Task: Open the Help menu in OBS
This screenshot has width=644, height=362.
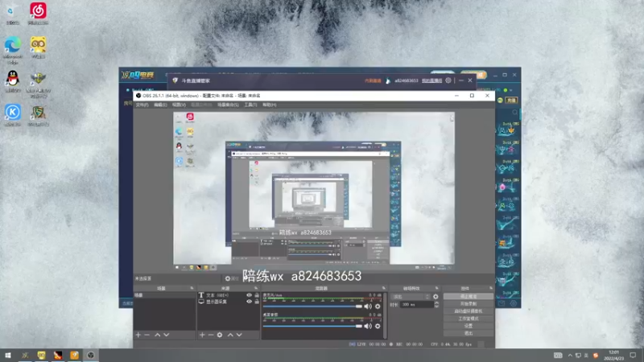Action: [x=270, y=105]
